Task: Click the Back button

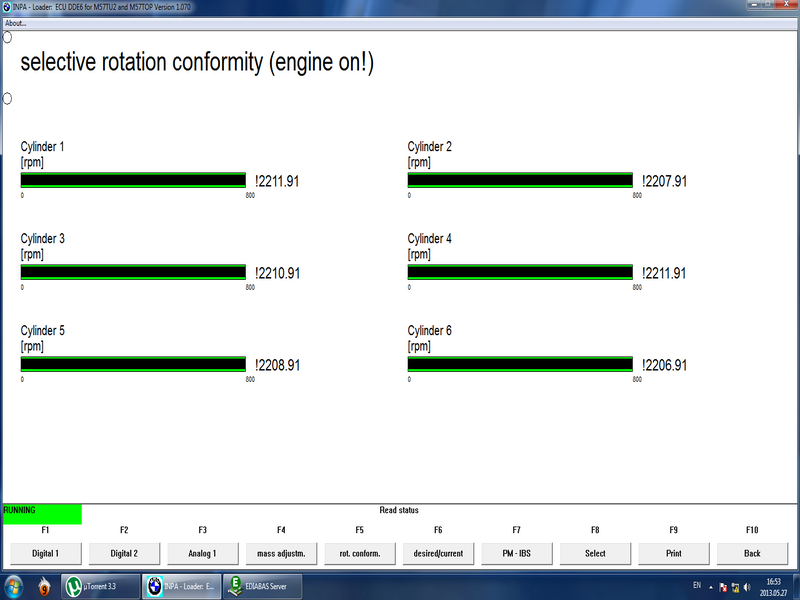Action: pyautogui.click(x=752, y=552)
